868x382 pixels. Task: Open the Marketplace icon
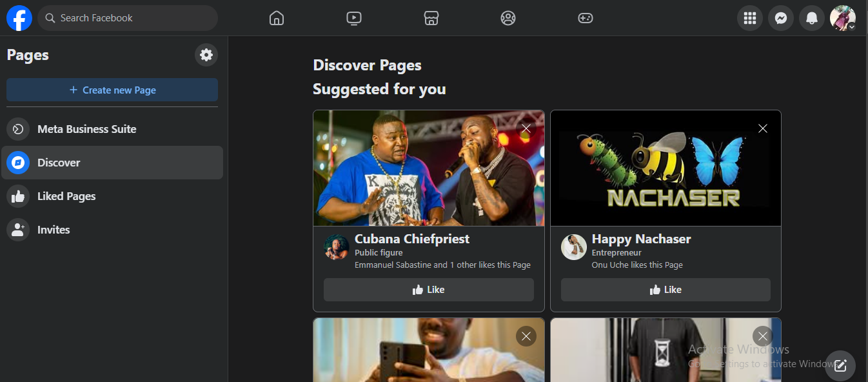pyautogui.click(x=431, y=18)
